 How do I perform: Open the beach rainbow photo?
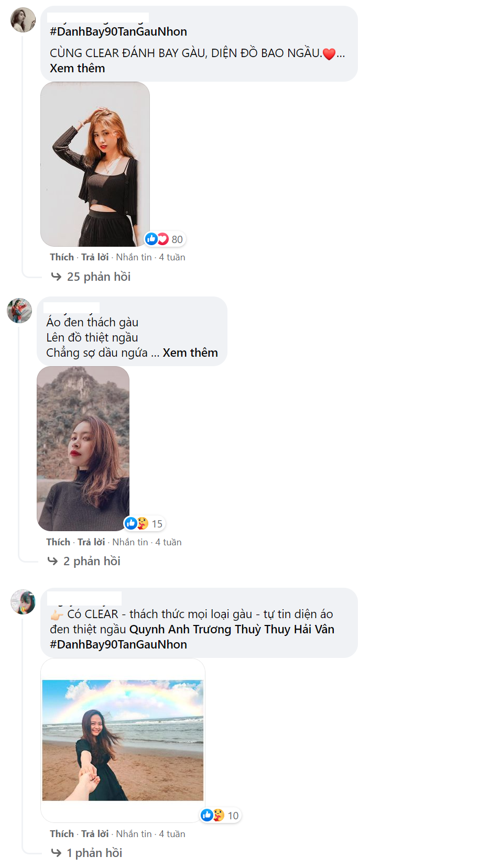[123, 740]
